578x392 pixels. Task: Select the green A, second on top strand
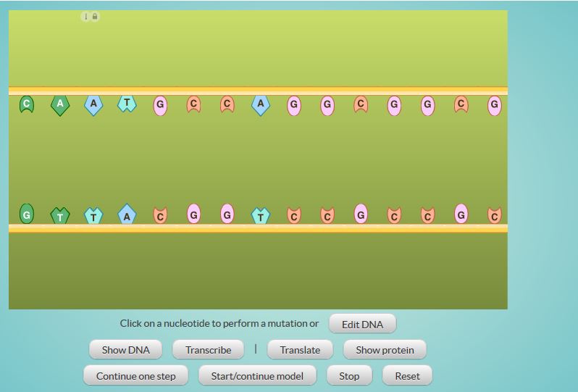click(60, 106)
